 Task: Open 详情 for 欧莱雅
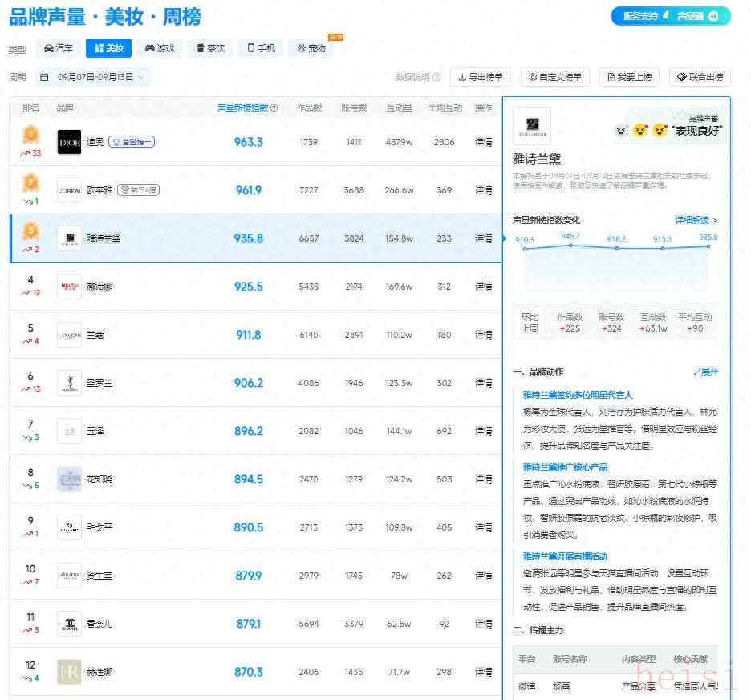point(483,190)
